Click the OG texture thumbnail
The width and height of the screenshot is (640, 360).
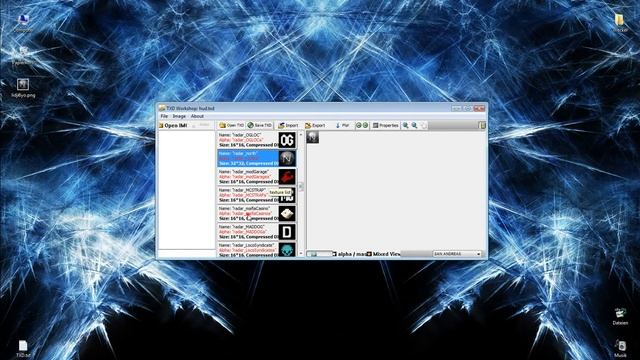tap(287, 140)
